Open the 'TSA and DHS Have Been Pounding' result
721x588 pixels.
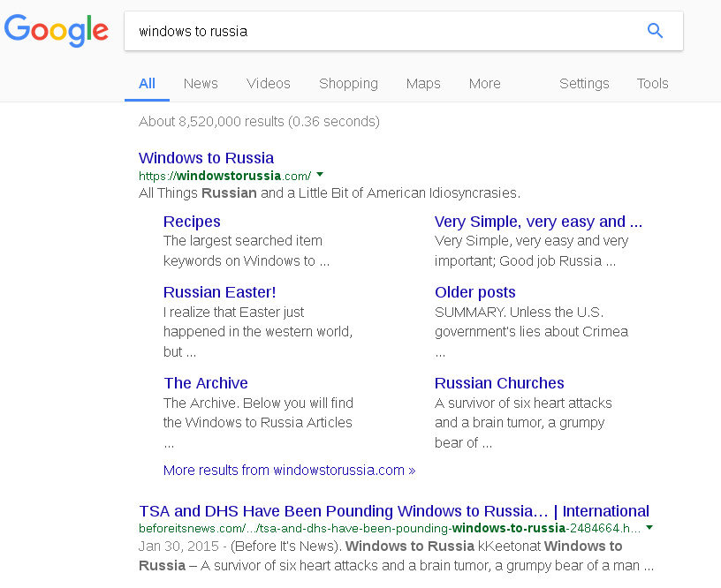click(394, 511)
